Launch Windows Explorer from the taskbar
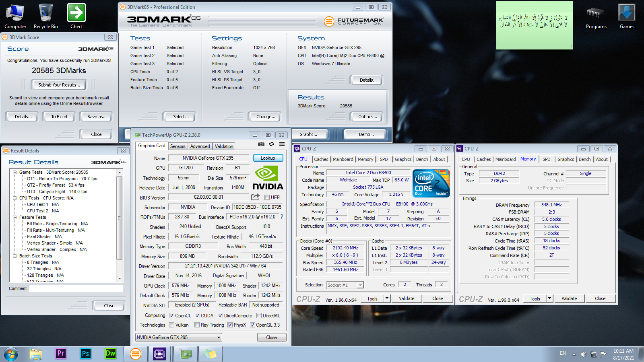Image resolution: width=644 pixels, height=362 pixels. click(x=36, y=354)
